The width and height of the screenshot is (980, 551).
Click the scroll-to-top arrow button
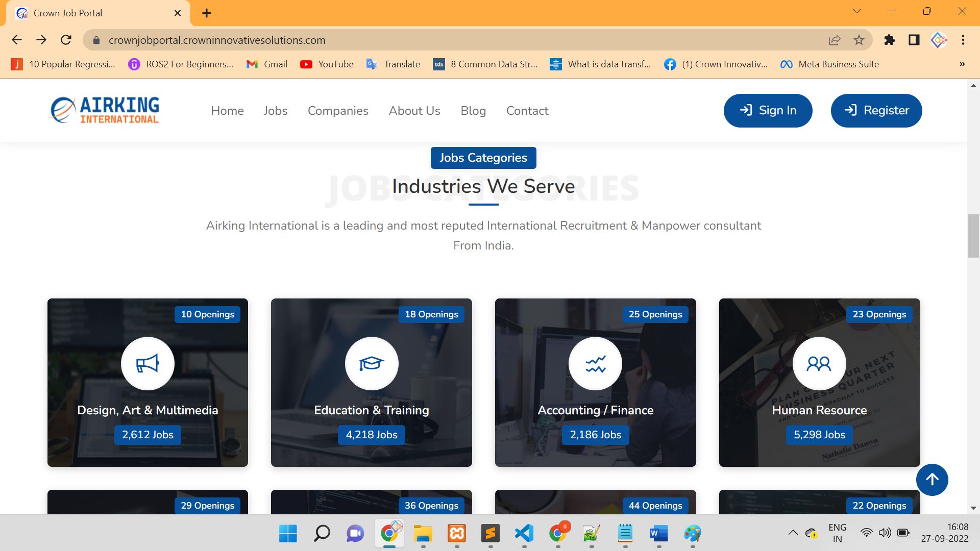[x=932, y=480]
